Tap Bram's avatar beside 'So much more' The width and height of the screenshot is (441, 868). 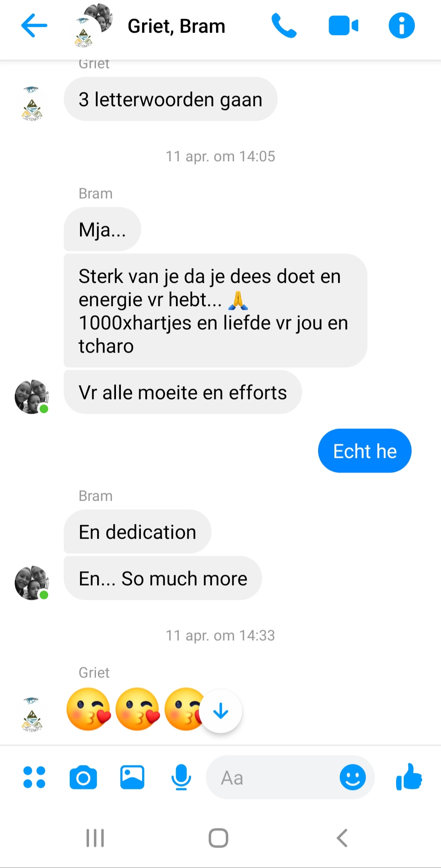32,583
